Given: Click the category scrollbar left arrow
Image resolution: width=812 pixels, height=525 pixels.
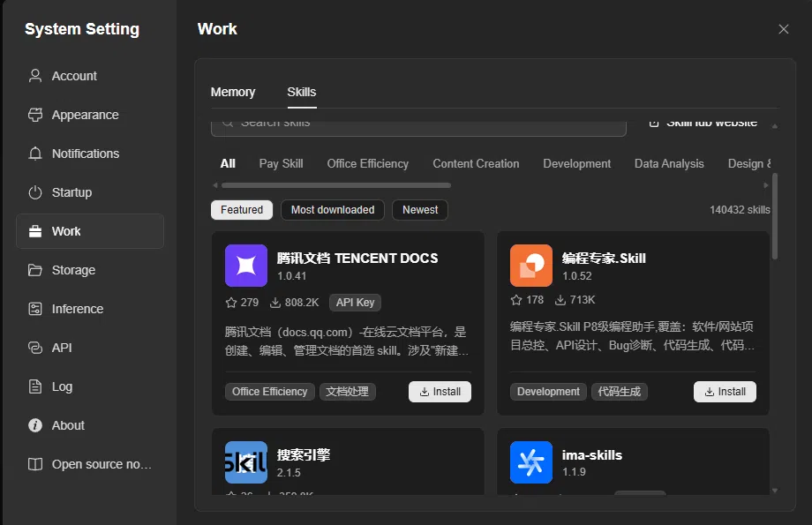Looking at the screenshot, I should [x=215, y=184].
